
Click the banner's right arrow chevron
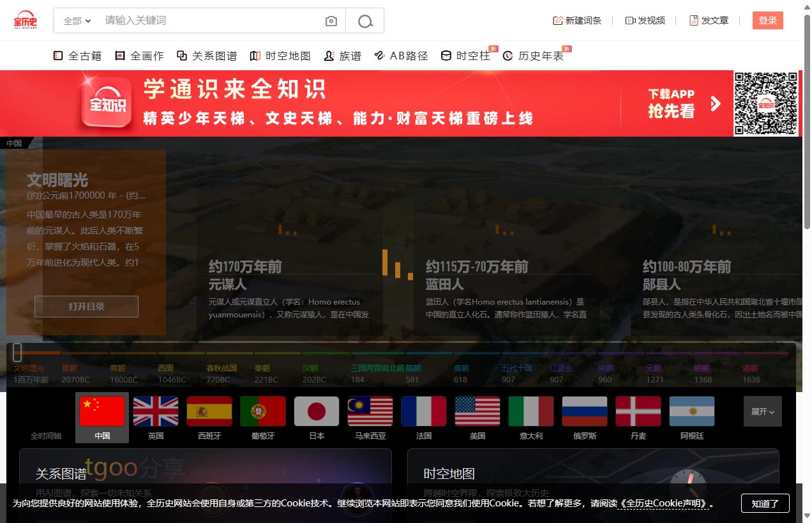coord(716,103)
